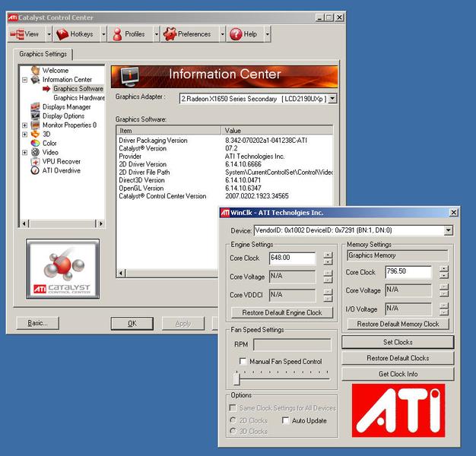
Task: Open the Hotkeys dropdown arrow
Action: [x=103, y=34]
